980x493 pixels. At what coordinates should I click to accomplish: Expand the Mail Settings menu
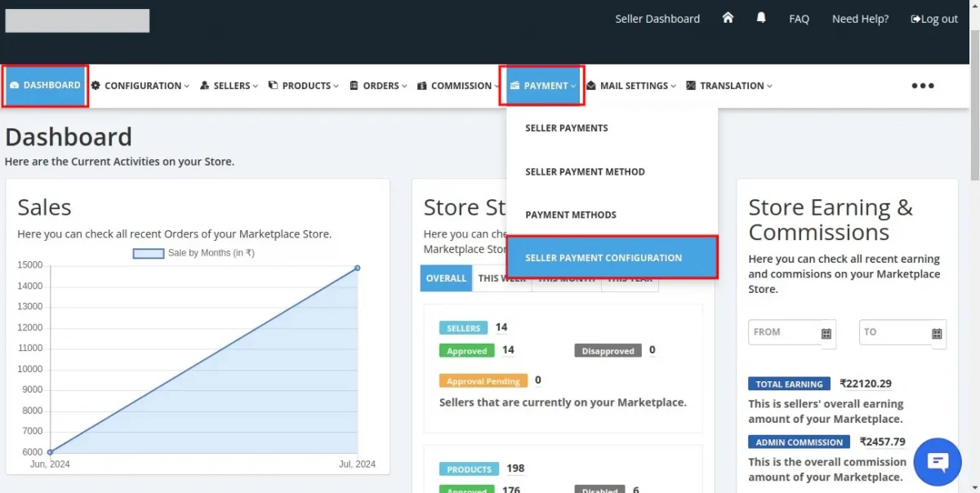pyautogui.click(x=631, y=86)
